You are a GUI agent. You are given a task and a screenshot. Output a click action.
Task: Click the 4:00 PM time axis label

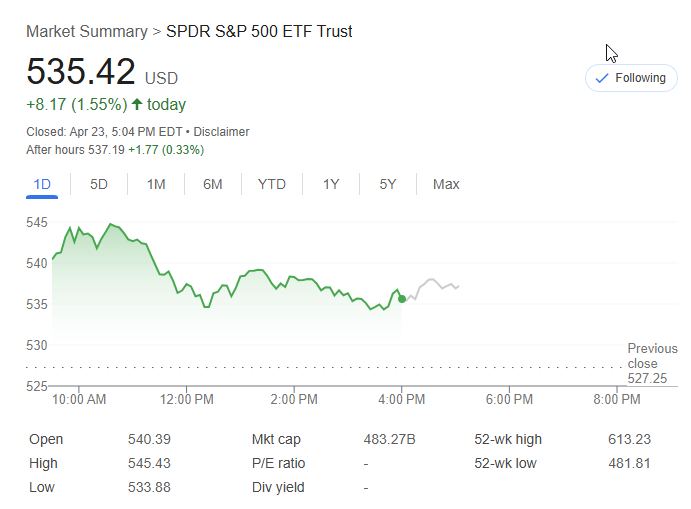(x=402, y=399)
